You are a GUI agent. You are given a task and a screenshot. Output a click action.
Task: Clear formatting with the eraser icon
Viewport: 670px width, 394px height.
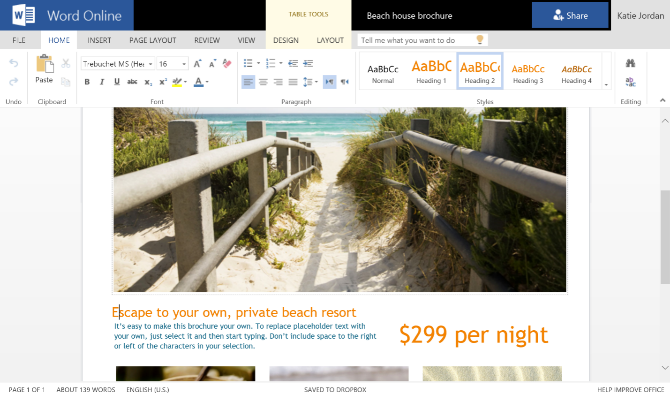tap(227, 64)
